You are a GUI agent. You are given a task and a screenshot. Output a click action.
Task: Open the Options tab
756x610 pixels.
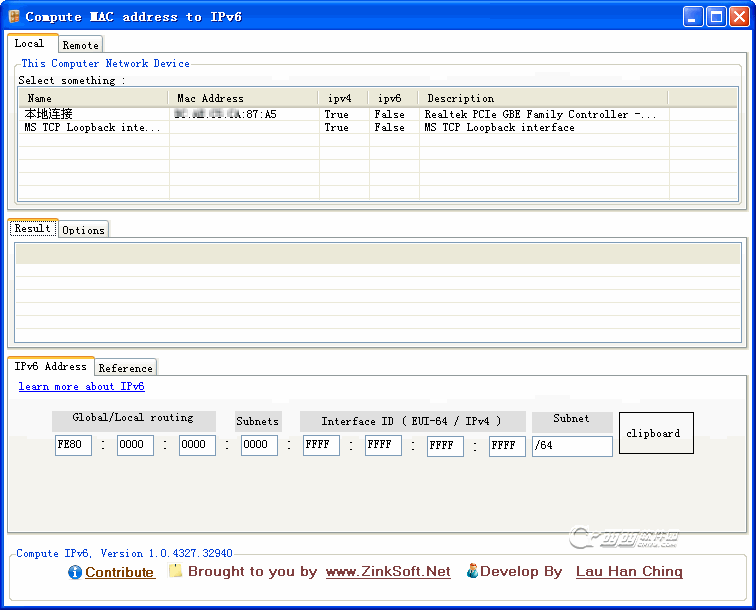(83, 230)
